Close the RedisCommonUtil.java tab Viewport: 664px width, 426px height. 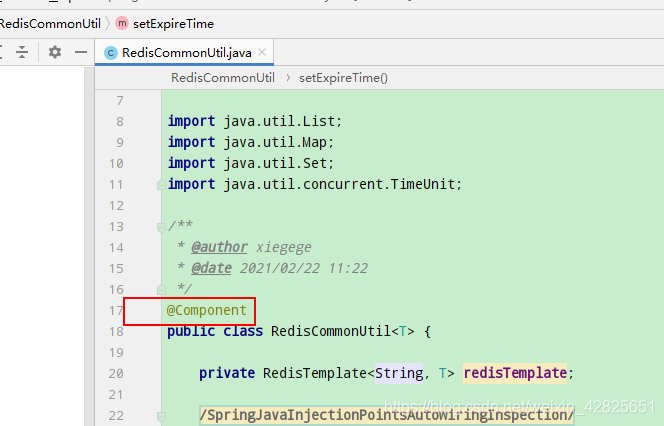[x=262, y=52]
